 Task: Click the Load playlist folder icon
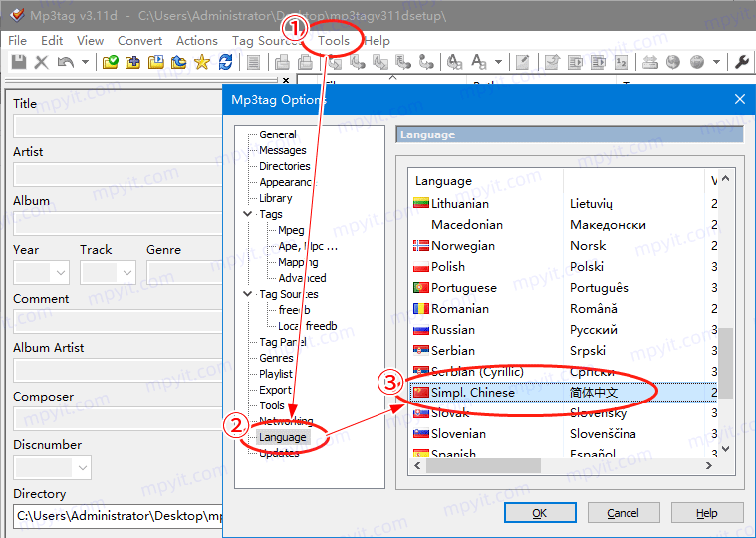[155, 62]
